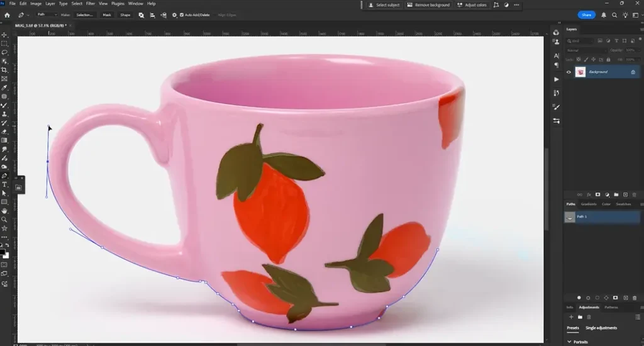Click the Remove background button
Screen dimensions: 644x346
pyautogui.click(x=428, y=5)
